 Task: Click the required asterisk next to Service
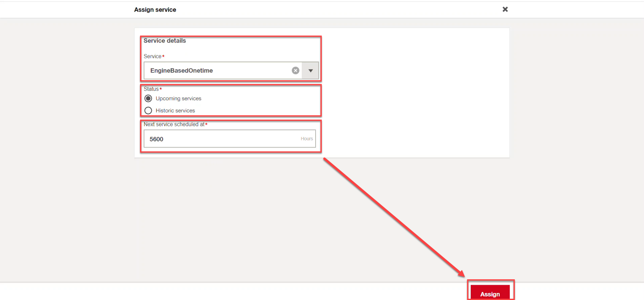pos(163,56)
